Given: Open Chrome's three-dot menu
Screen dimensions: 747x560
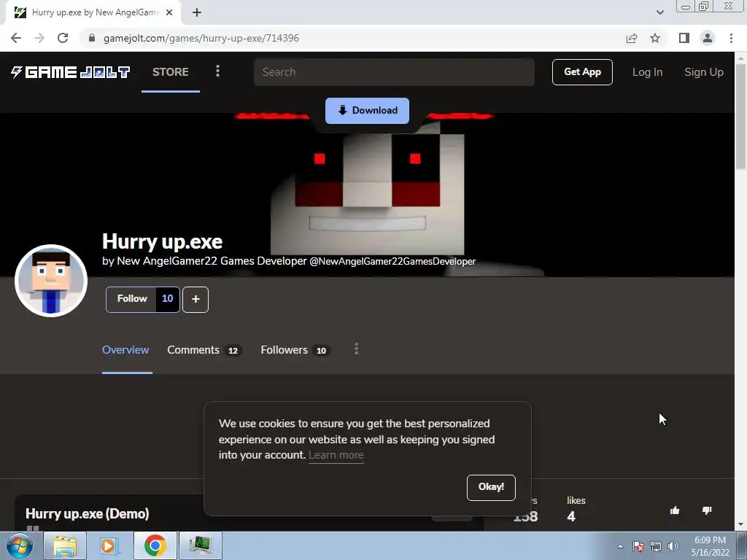Looking at the screenshot, I should [731, 38].
